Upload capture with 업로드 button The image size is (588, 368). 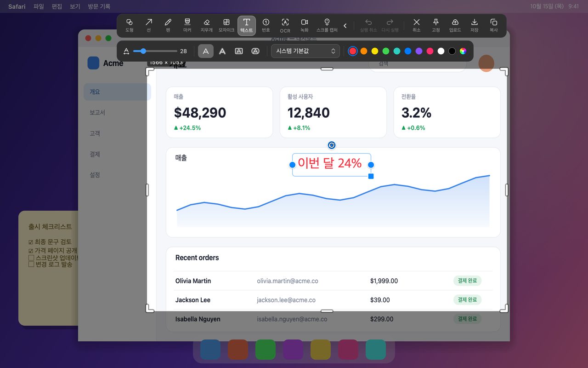point(455,25)
